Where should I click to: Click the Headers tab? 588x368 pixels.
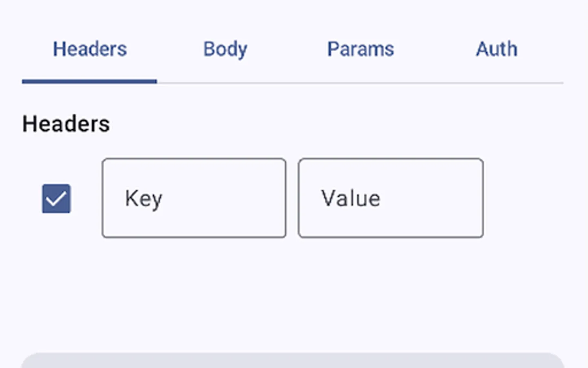[x=90, y=49]
